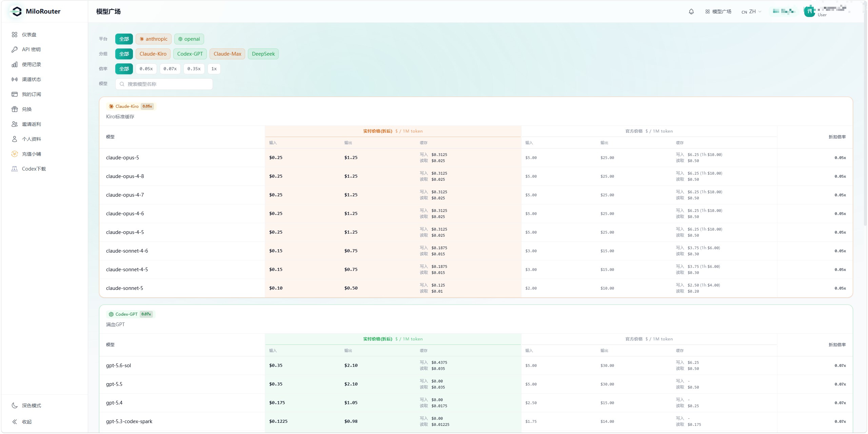Image resolution: width=868 pixels, height=434 pixels.
Task: Select the gpt-5.6-sol model name
Action: 118,366
